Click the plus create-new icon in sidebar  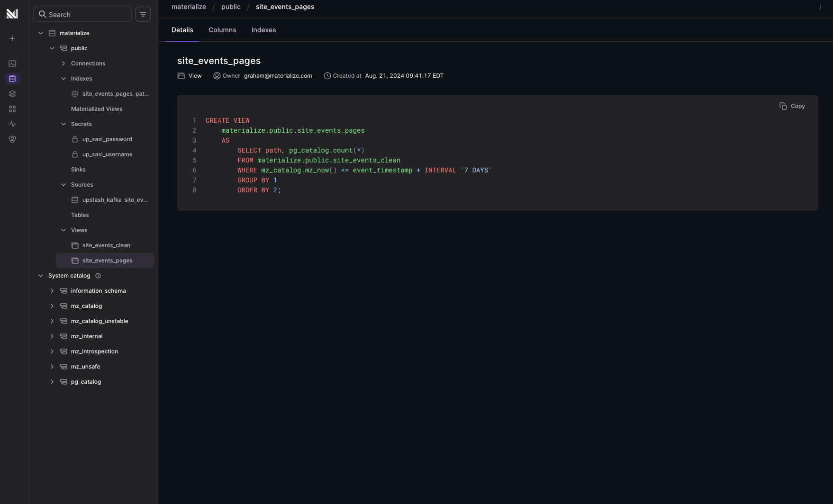tap(12, 38)
